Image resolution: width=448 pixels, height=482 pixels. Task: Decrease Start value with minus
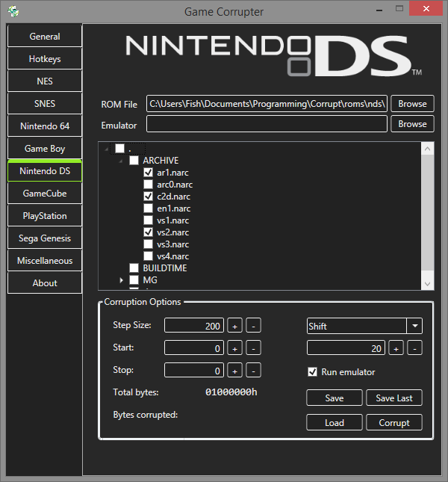[253, 348]
